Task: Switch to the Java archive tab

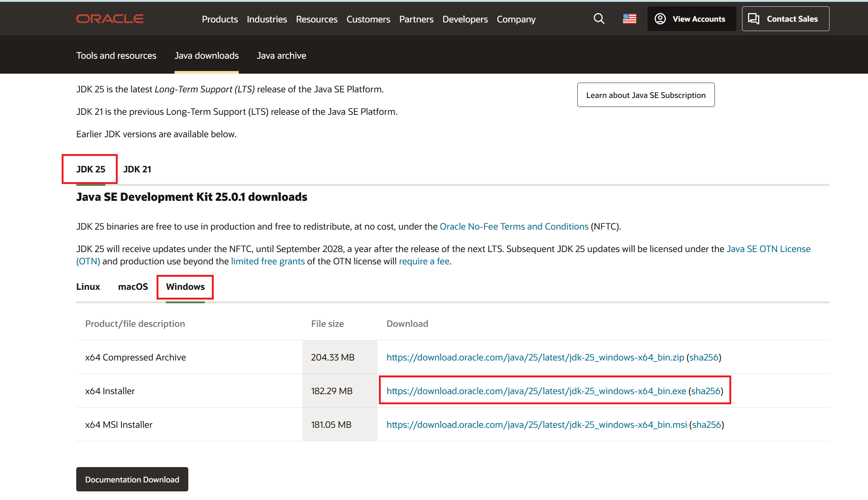Action: coord(281,55)
